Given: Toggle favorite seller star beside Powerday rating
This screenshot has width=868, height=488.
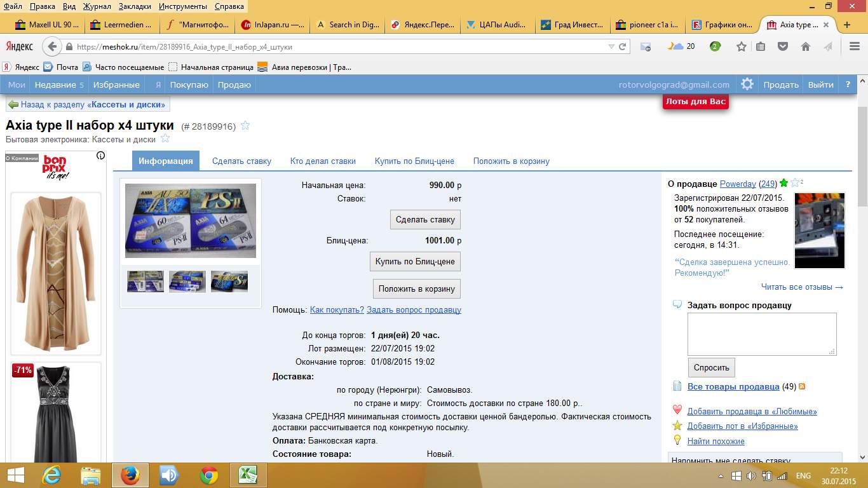Looking at the screenshot, I should [795, 183].
